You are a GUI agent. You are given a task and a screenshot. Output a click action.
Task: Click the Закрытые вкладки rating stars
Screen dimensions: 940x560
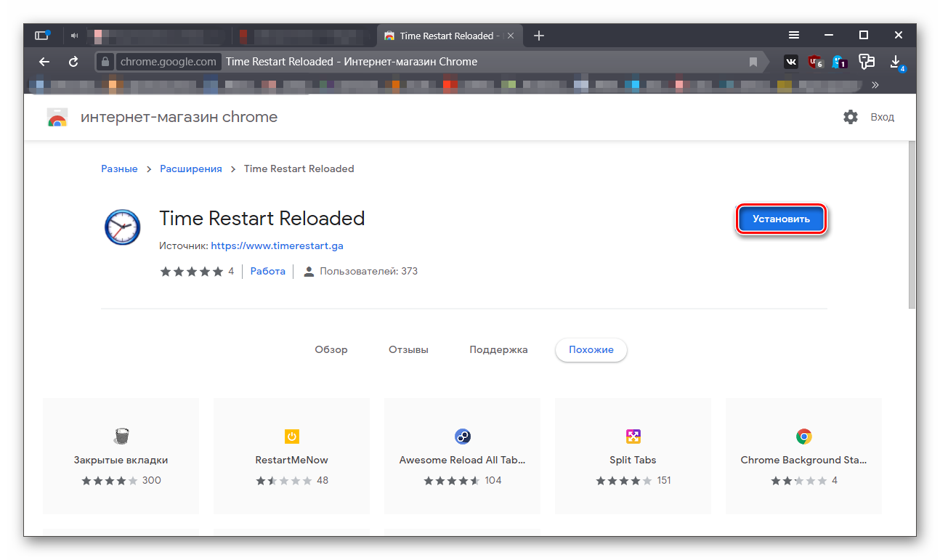109,481
